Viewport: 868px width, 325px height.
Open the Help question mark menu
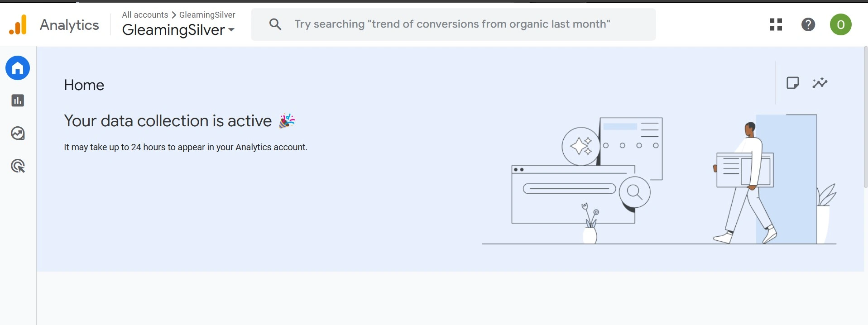click(808, 24)
